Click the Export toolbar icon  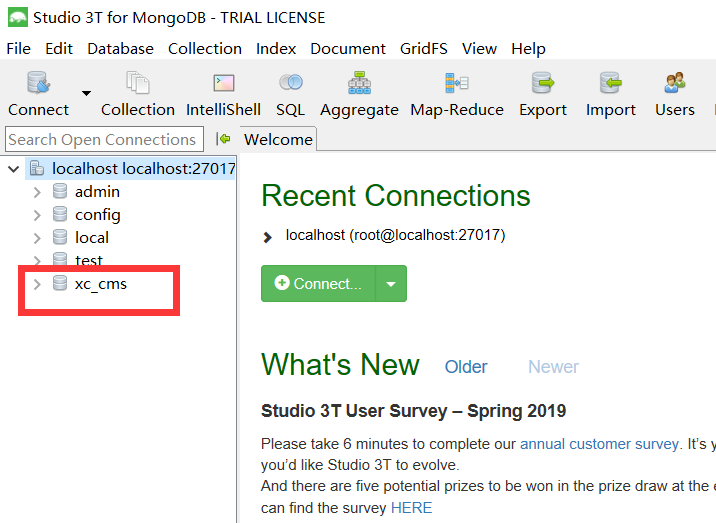tap(542, 83)
